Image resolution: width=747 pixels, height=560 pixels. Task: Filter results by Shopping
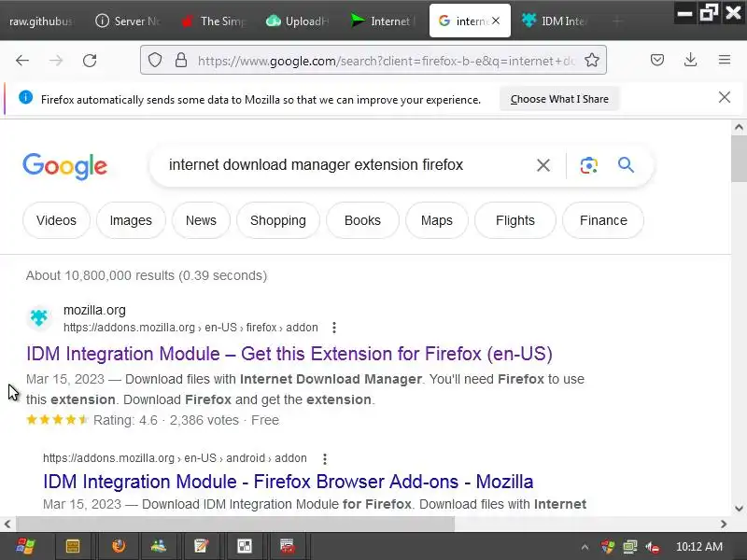(278, 220)
